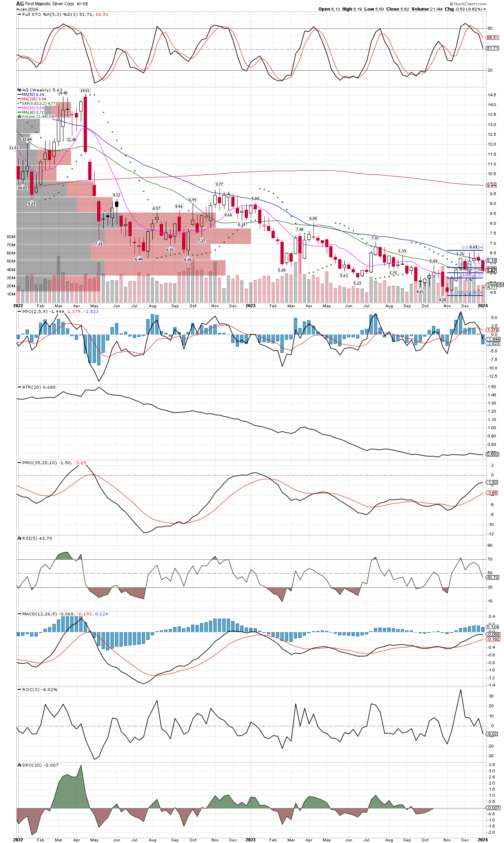This screenshot has width=504, height=843.
Task: Click the date 4-Jan-2024
Action: [x=27, y=9]
